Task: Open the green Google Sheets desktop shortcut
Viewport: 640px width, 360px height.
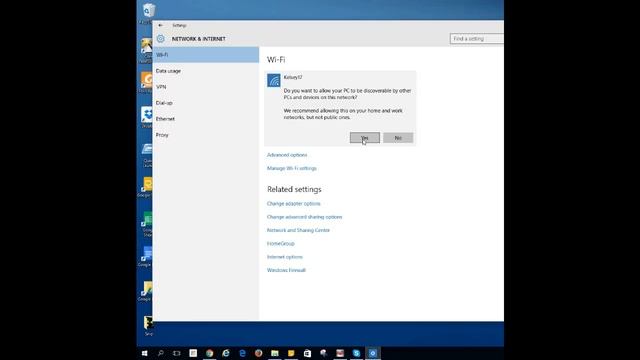Action: pos(147,220)
